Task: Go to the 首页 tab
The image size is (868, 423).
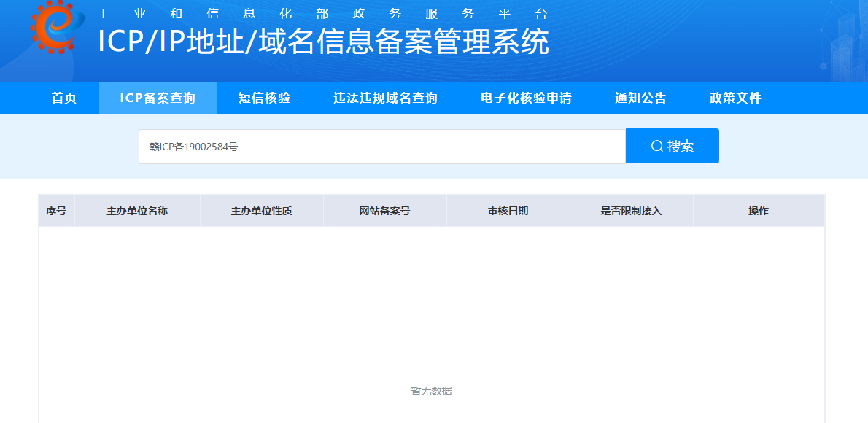Action: point(64,98)
